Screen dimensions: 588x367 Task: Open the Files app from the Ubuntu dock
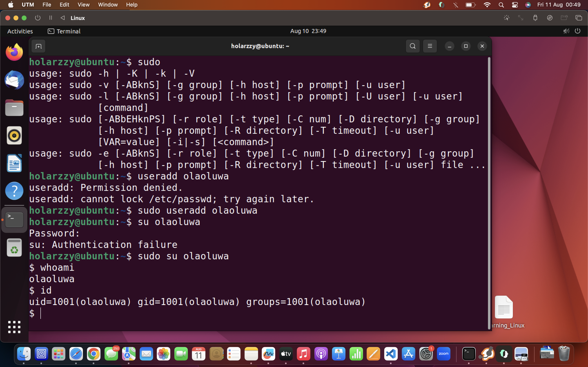(14, 107)
